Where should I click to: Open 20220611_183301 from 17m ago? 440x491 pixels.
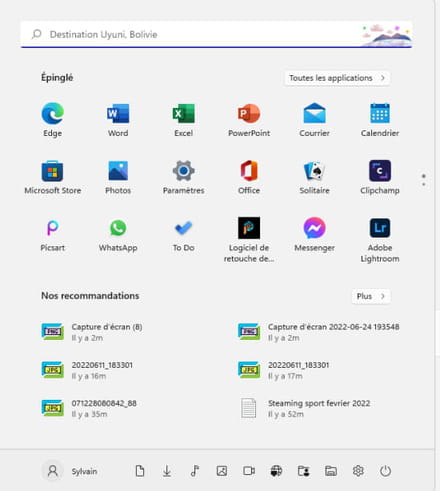(x=283, y=370)
